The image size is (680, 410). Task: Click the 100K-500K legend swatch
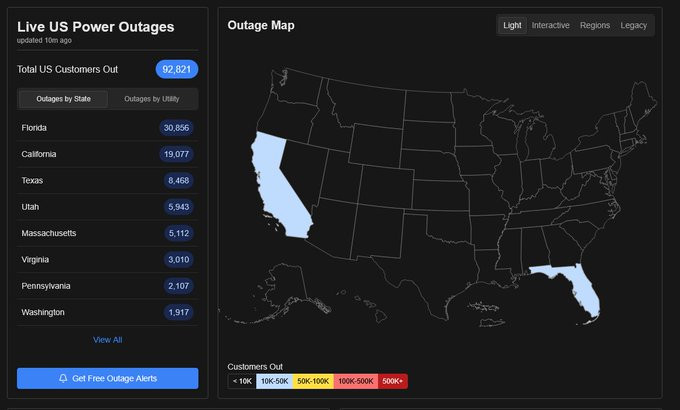[355, 381]
